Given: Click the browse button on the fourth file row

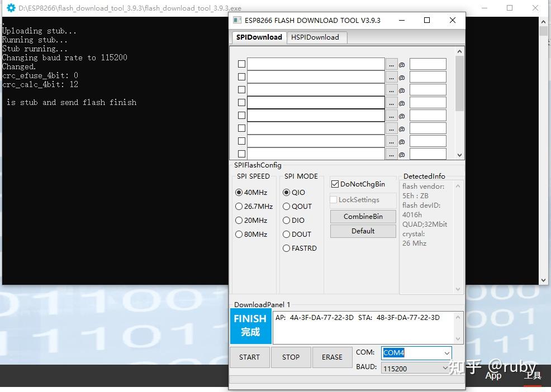Looking at the screenshot, I should coord(391,102).
